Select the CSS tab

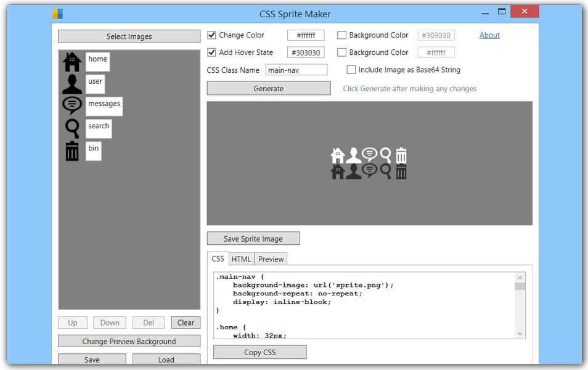click(218, 258)
